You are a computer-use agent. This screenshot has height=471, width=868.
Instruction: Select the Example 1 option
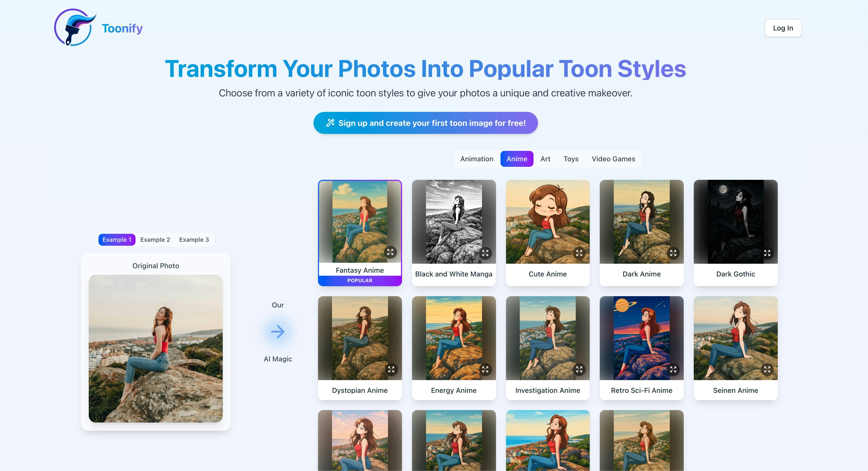pyautogui.click(x=116, y=240)
